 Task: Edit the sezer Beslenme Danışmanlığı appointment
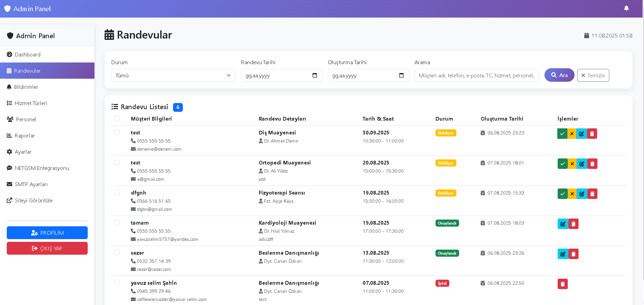563,254
